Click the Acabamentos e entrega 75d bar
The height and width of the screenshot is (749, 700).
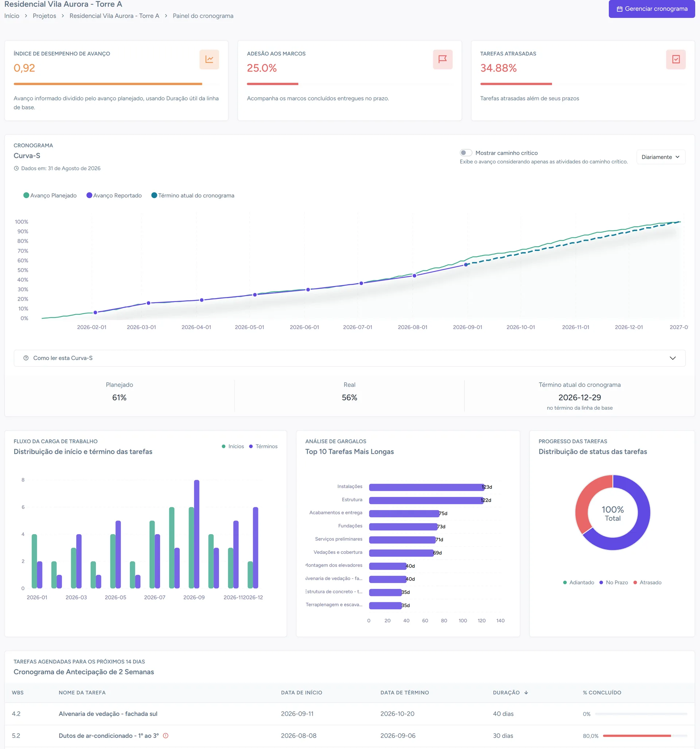tap(404, 514)
